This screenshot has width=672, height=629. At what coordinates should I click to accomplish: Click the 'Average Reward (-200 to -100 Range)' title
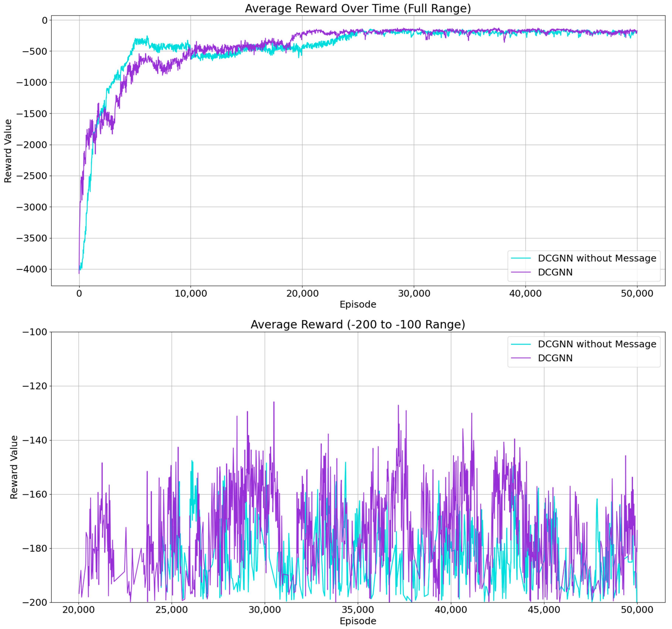(x=358, y=324)
